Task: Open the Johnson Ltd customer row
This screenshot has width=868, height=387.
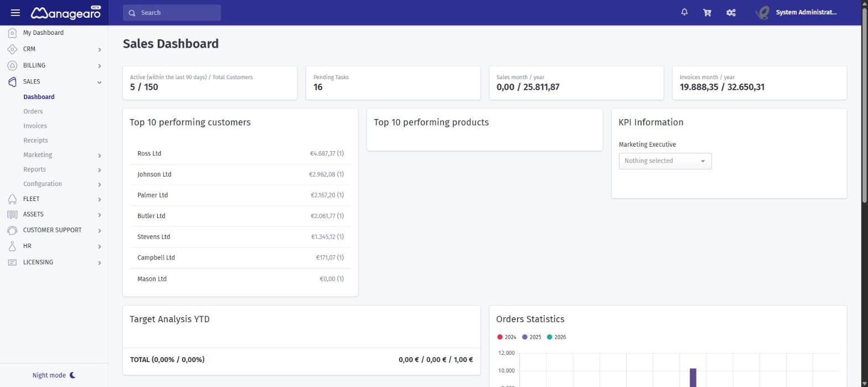Action: point(240,175)
